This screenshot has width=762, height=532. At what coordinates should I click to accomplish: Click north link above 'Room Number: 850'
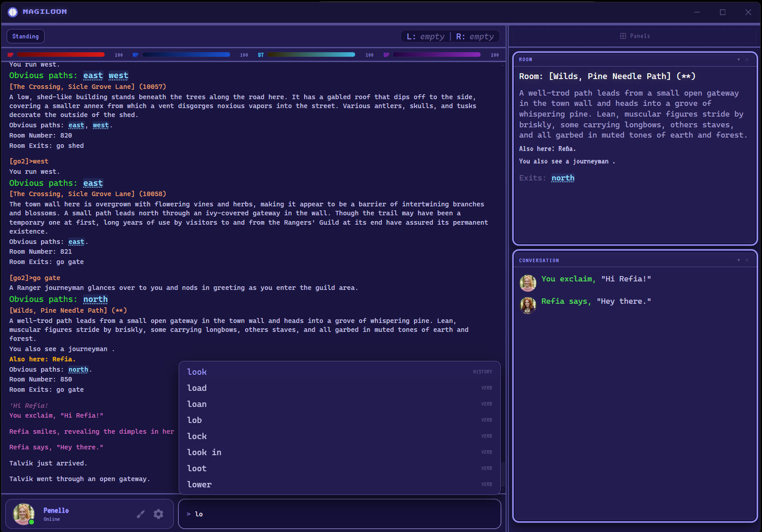pyautogui.click(x=78, y=369)
